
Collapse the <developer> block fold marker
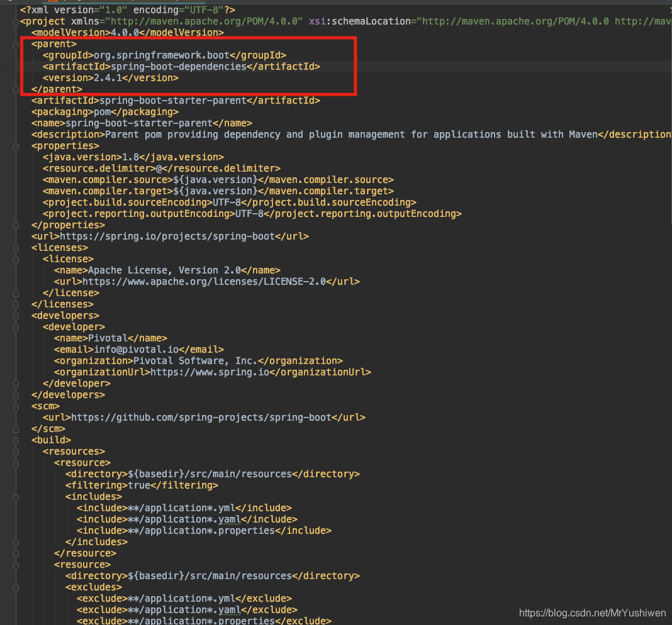pos(16,328)
